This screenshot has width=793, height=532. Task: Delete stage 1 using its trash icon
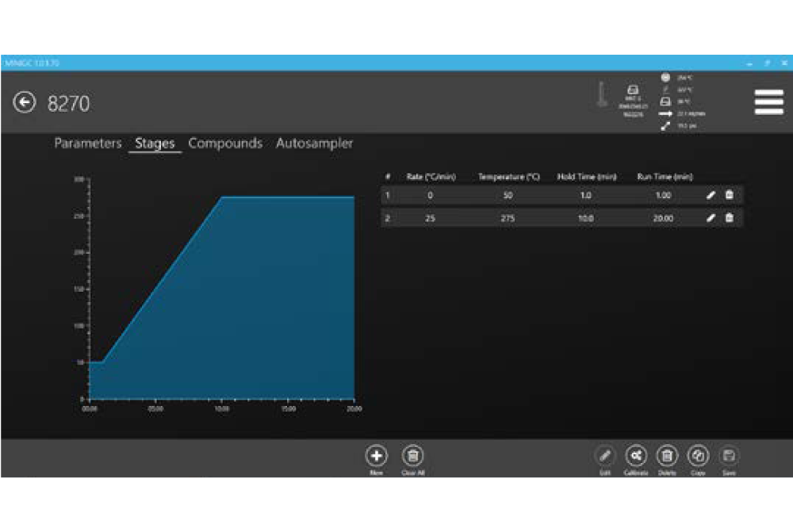(x=730, y=195)
